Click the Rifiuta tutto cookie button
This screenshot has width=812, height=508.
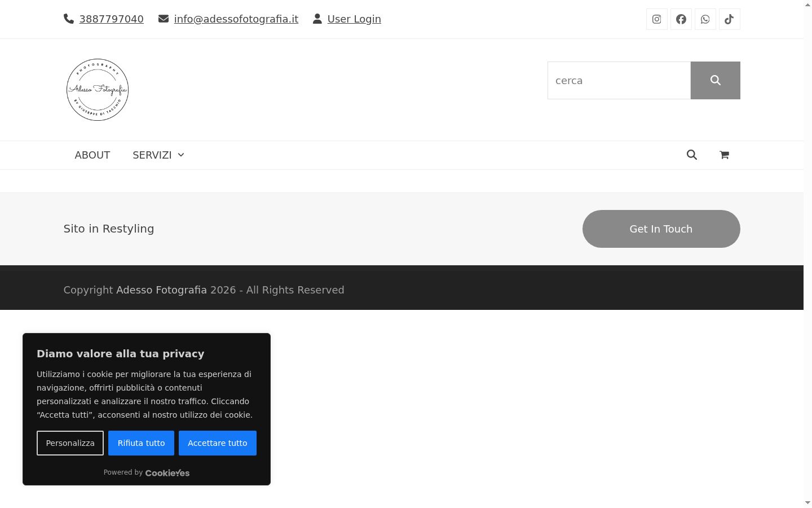[x=142, y=443]
